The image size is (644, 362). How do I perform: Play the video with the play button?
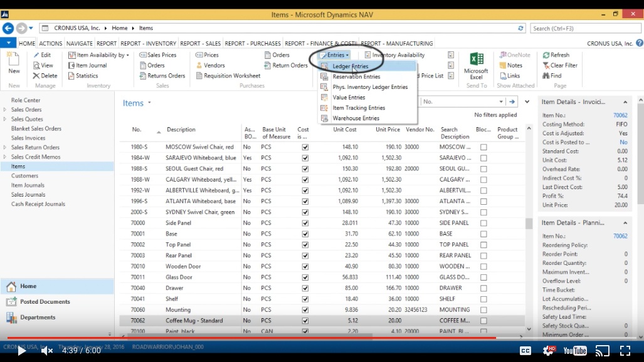[x=22, y=351]
